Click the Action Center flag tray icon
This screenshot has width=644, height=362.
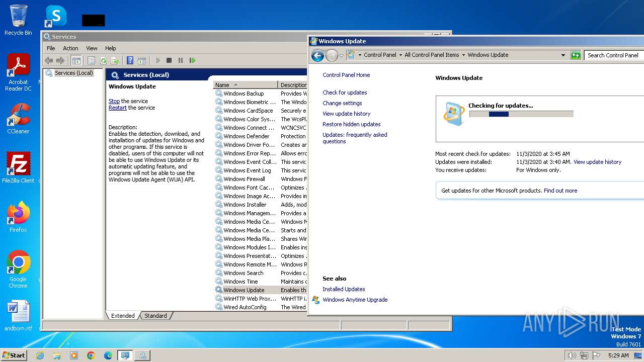pyautogui.click(x=596, y=355)
